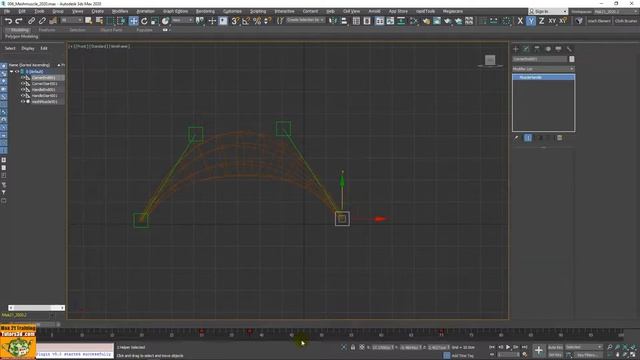
Task: Open the Hierarchy command panel tab
Action: 537,49
